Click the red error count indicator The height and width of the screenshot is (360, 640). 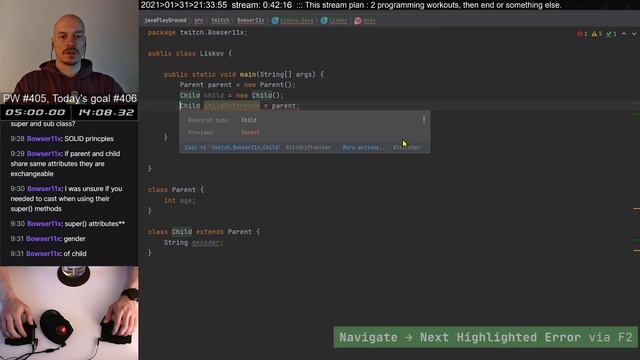[x=582, y=34]
